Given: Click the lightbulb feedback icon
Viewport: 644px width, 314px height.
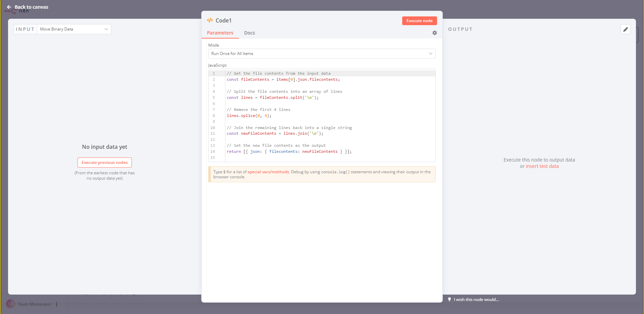Looking at the screenshot, I should 449,299.
